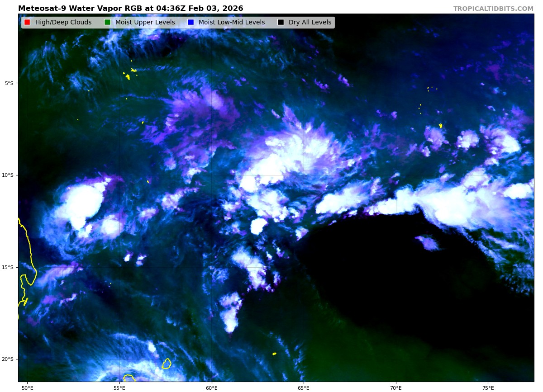The width and height of the screenshot is (543, 392).
Task: Click the black Dry All Levels swatch
Action: coord(281,23)
